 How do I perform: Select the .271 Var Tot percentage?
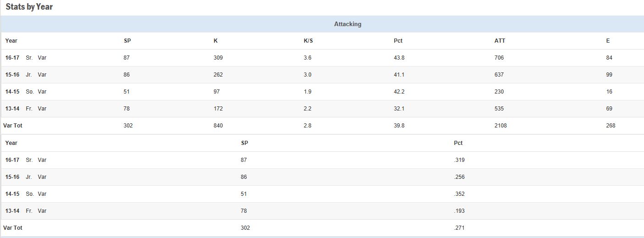pos(459,228)
